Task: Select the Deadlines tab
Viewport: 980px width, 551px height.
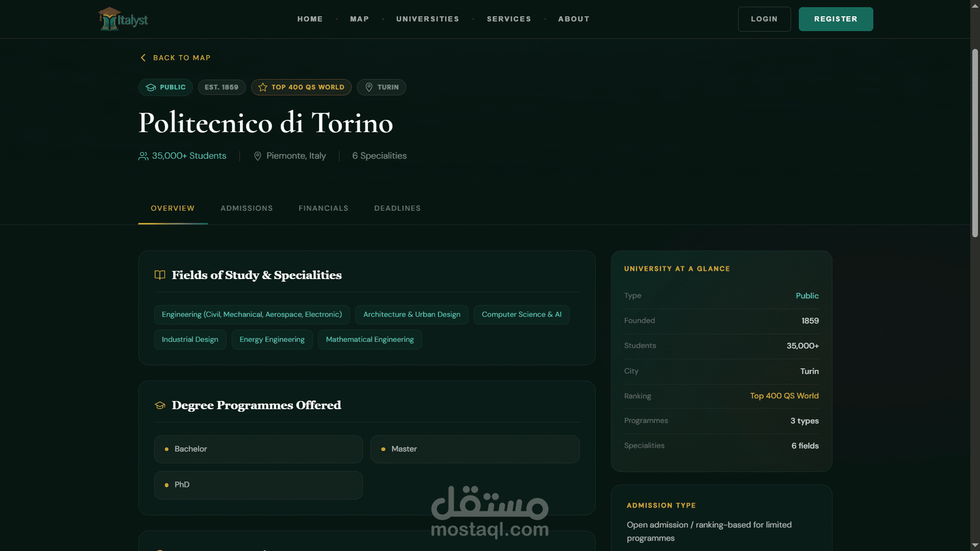Action: pyautogui.click(x=397, y=208)
